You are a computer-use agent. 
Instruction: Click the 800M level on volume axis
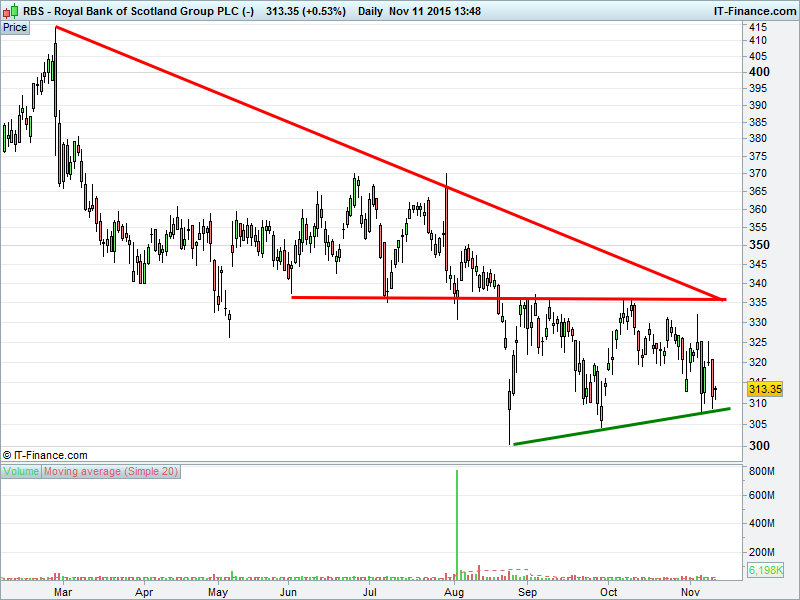(x=763, y=471)
